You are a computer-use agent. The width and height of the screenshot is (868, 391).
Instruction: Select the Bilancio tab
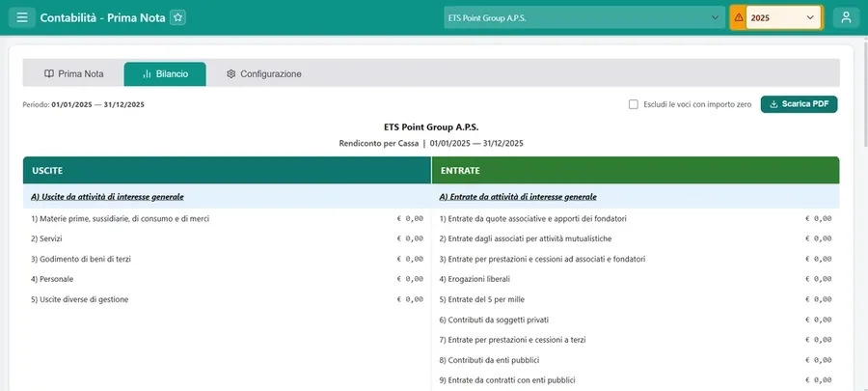tap(165, 74)
